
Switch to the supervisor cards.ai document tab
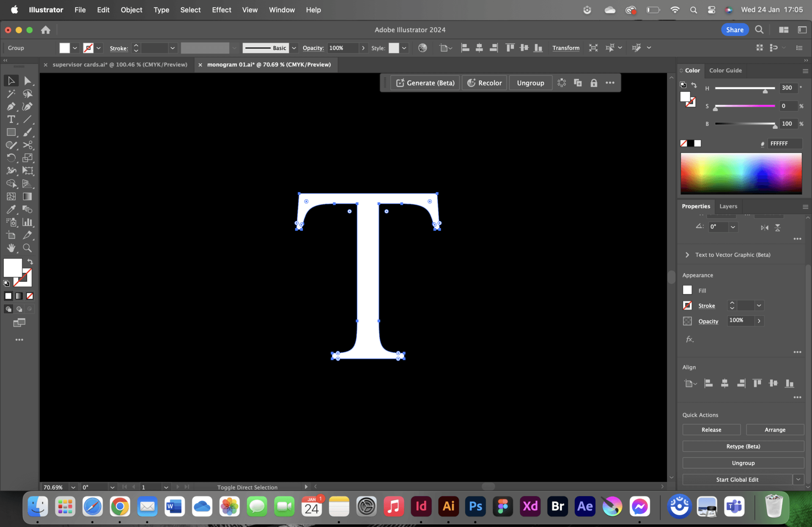(120, 65)
